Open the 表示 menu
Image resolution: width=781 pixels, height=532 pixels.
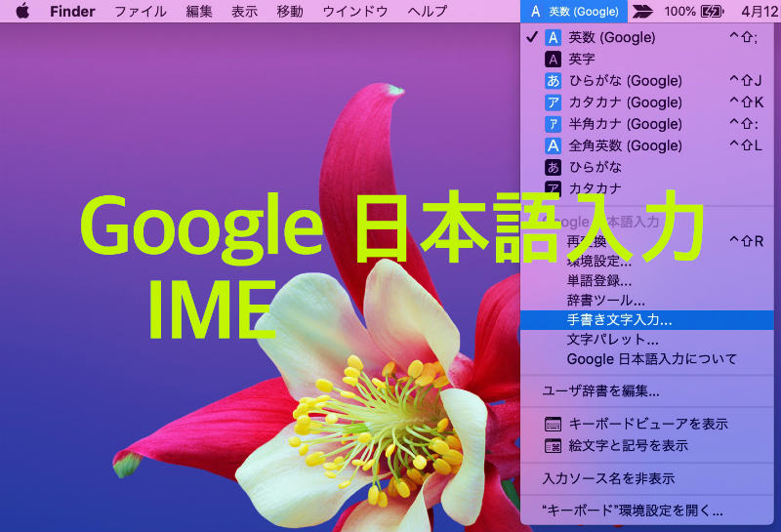point(245,11)
